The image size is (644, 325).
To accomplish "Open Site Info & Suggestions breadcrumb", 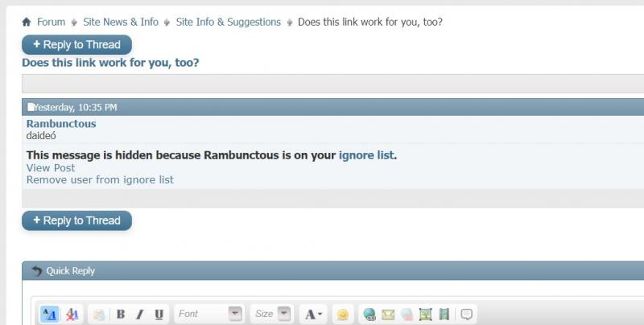I will coord(229,22).
